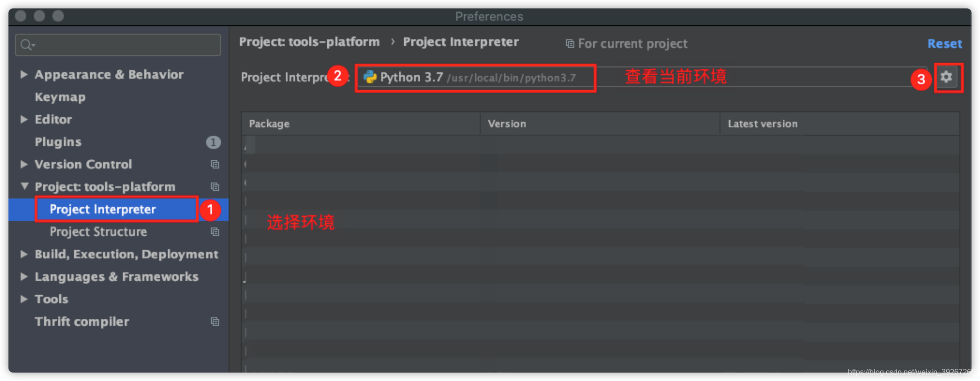Screen dimensions: 980x381
Task: Click the Preferences window title
Action: [489, 16]
